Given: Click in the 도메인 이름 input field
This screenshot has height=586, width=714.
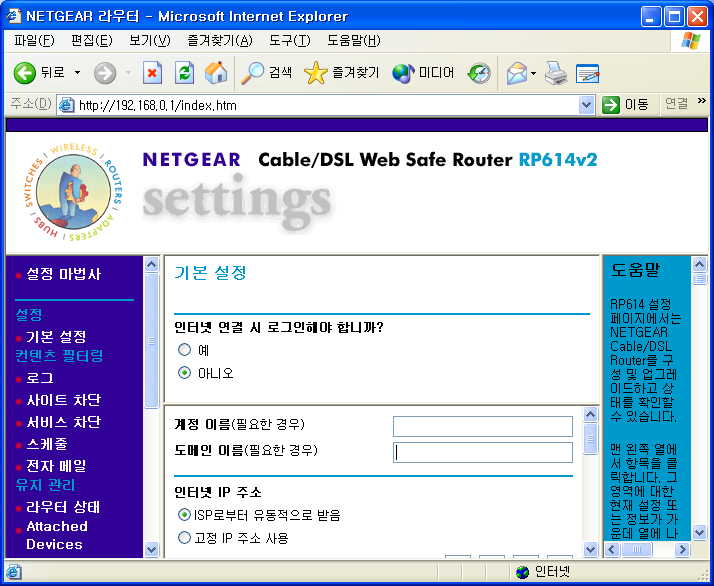Looking at the screenshot, I should (483, 453).
